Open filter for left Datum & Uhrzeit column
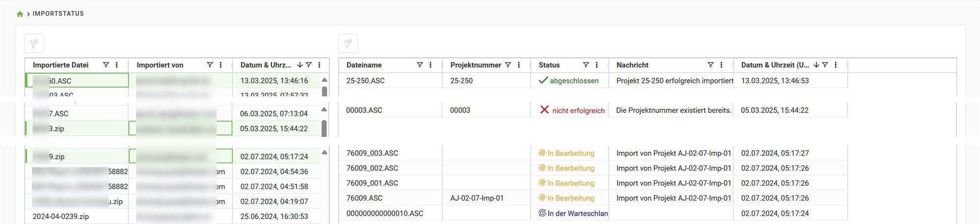This screenshot has height=224, width=980. (x=309, y=65)
